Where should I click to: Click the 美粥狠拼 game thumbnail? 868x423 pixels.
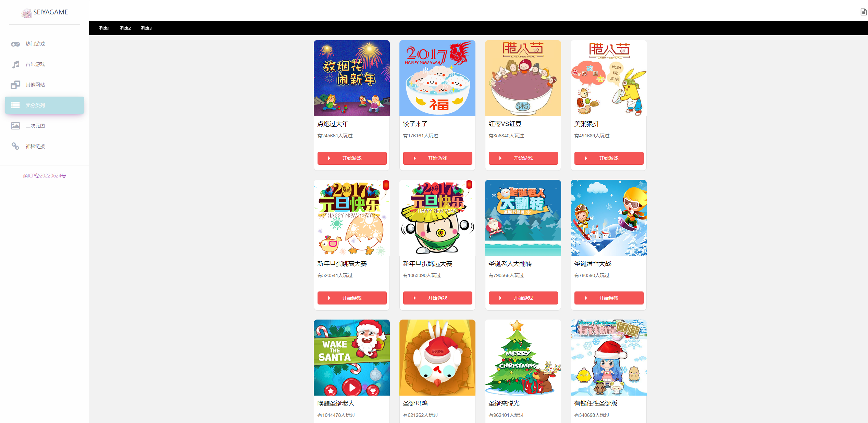pyautogui.click(x=609, y=78)
